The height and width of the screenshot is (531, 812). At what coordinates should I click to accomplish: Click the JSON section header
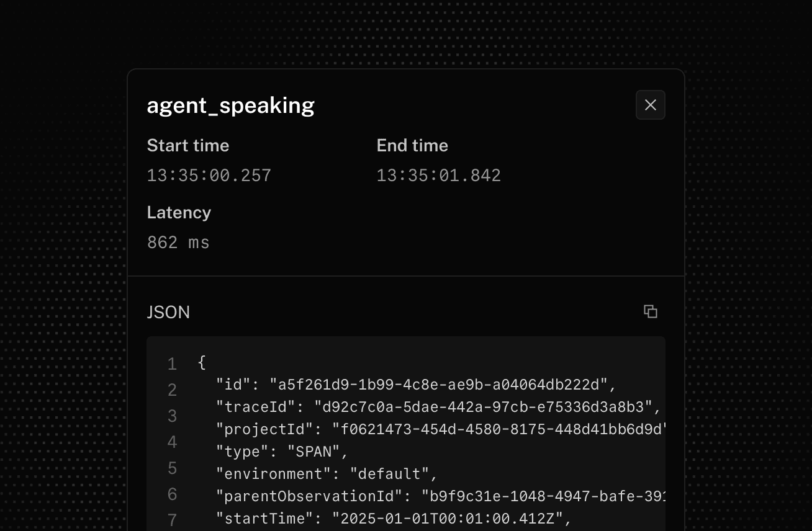tap(168, 312)
